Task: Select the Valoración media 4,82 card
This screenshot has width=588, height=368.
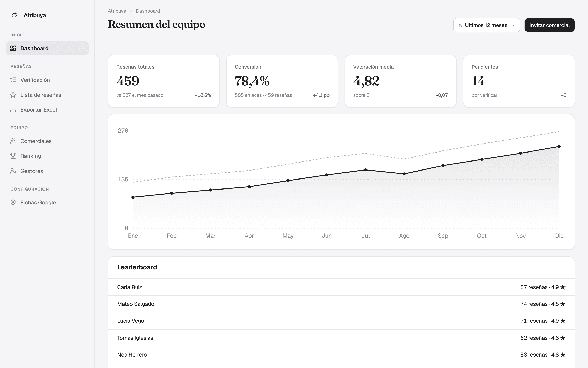Action: point(400,81)
